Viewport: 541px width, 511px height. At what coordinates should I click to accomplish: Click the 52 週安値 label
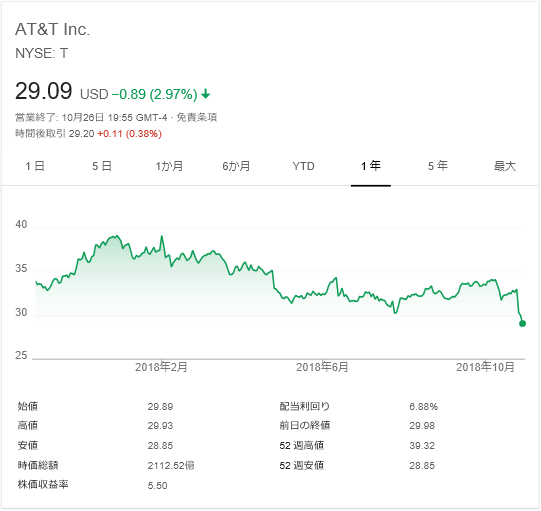click(x=302, y=465)
